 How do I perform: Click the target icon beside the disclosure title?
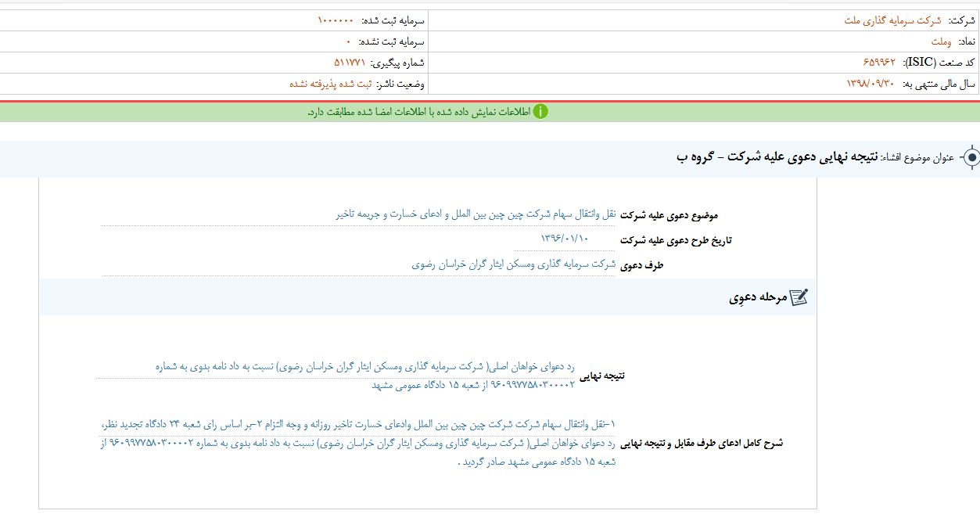[971, 158]
